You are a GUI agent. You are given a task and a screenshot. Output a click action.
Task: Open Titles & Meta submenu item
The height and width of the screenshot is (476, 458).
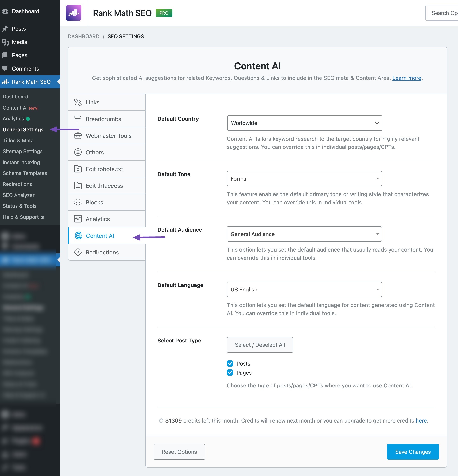(x=18, y=140)
